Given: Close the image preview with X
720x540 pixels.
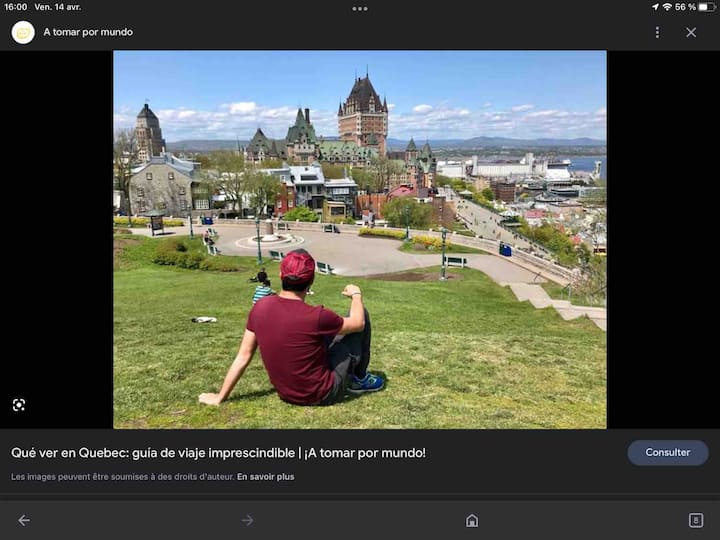Looking at the screenshot, I should [691, 32].
